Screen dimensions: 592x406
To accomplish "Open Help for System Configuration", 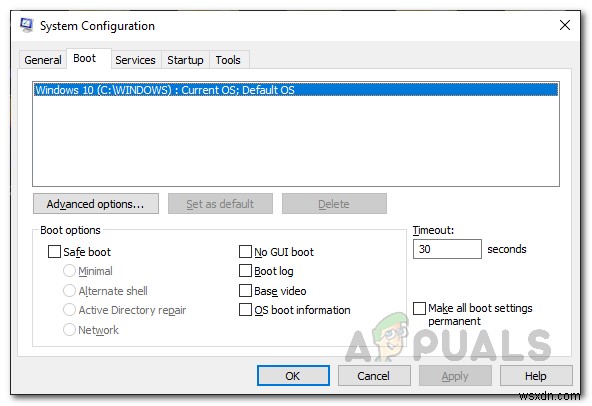I will [536, 376].
